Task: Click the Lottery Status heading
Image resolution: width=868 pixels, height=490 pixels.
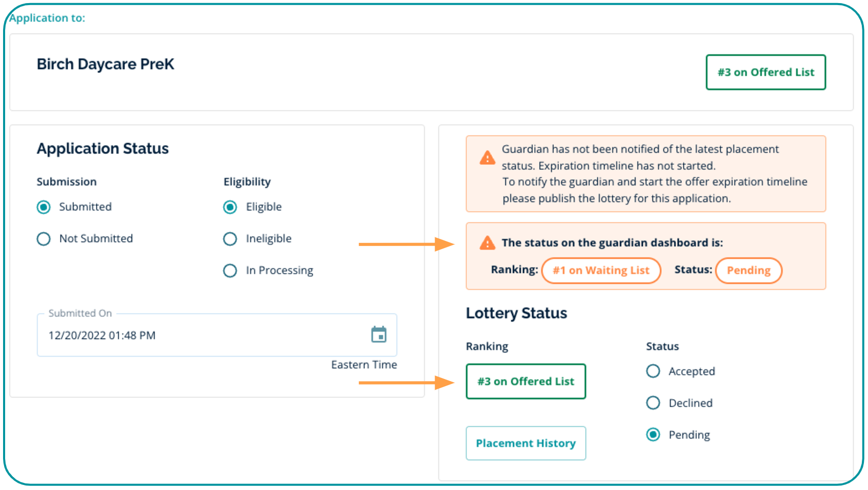Action: pos(516,313)
